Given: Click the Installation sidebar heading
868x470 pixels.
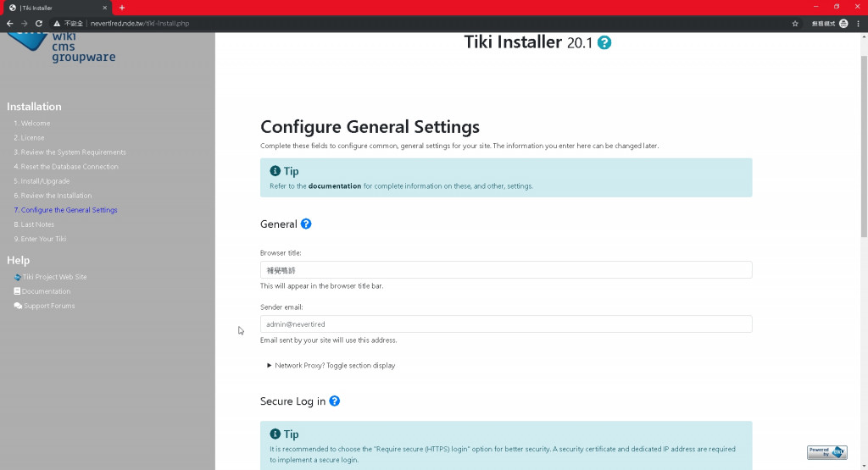Looking at the screenshot, I should click(x=34, y=107).
